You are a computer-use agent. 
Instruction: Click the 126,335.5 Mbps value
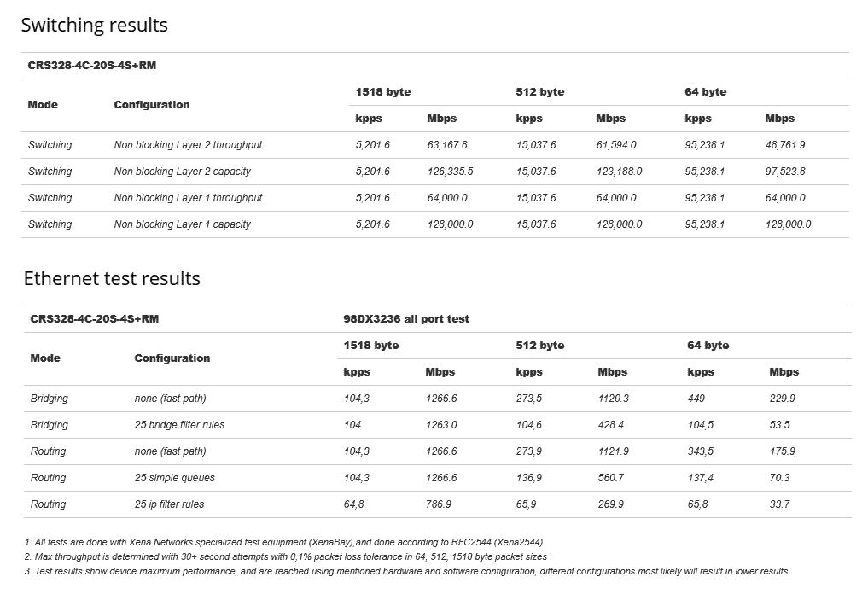pyautogui.click(x=450, y=172)
